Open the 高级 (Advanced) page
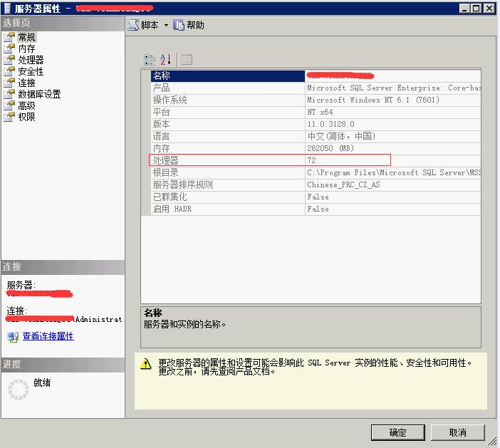Screen dimensions: 500x448 26,105
